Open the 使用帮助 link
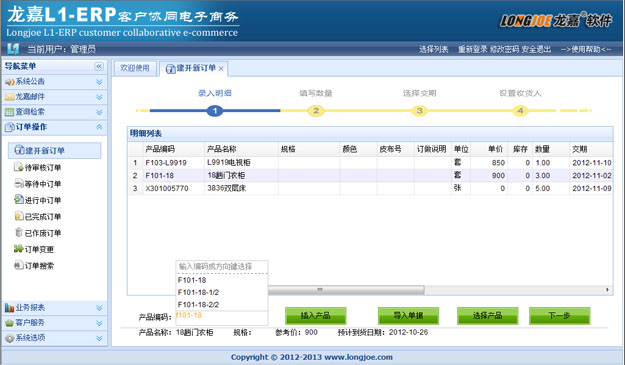This screenshot has width=625, height=365. click(586, 49)
